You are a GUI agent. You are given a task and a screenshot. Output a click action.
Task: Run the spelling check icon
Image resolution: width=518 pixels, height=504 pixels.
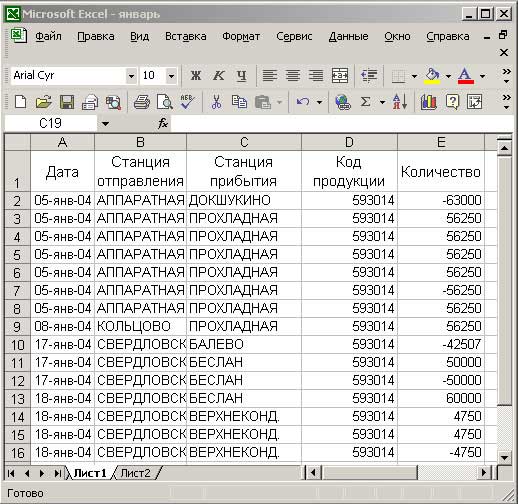click(187, 102)
